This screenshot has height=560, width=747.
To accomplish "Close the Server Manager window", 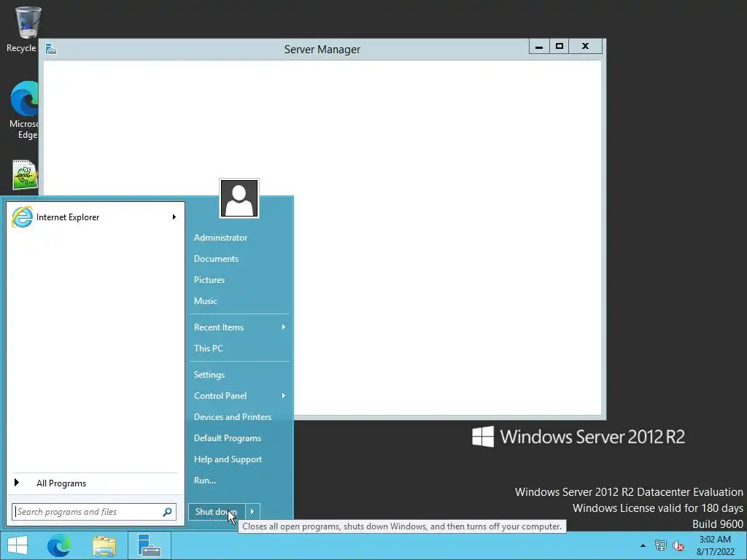I will click(x=586, y=47).
